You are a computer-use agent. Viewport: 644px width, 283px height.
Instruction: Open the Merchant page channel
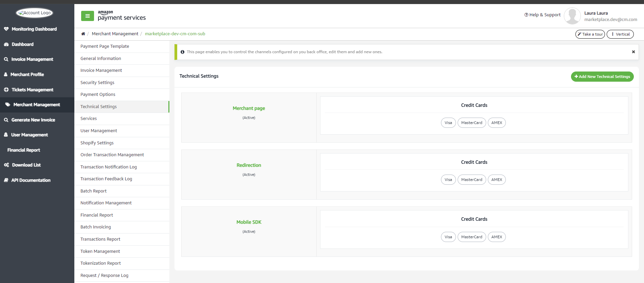(249, 108)
